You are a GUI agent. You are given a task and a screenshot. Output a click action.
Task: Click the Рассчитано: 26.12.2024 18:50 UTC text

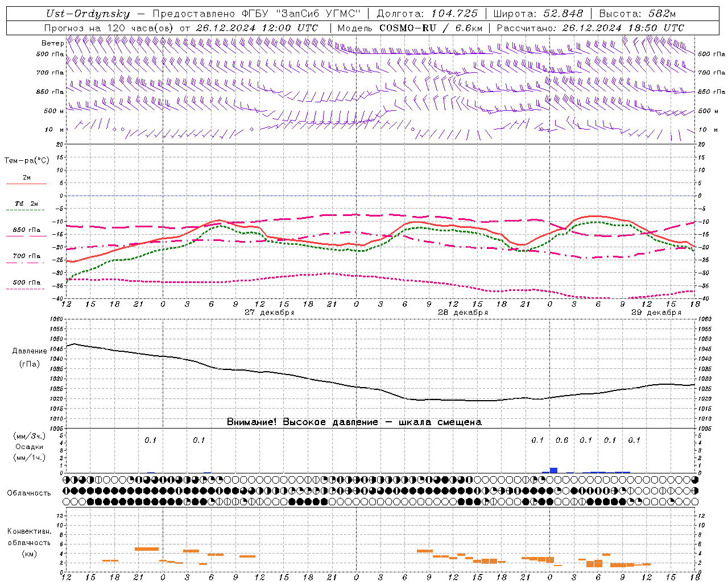click(x=590, y=28)
